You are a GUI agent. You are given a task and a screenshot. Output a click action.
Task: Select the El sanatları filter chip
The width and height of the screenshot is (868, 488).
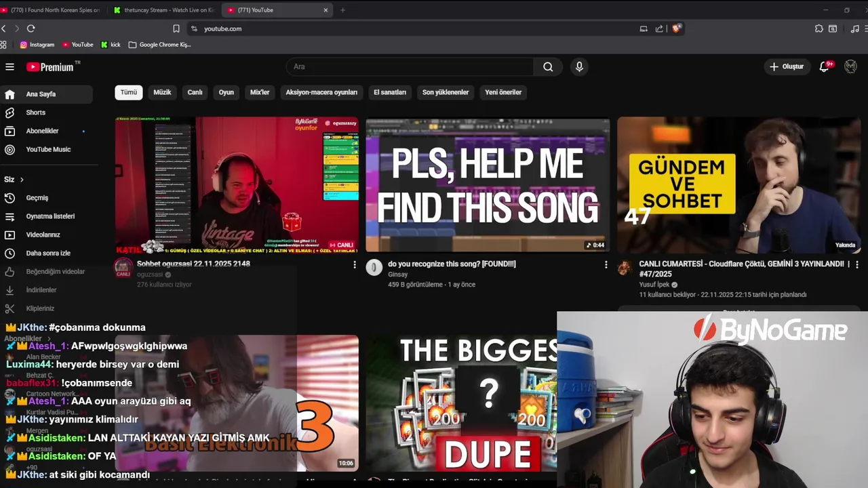click(x=390, y=92)
